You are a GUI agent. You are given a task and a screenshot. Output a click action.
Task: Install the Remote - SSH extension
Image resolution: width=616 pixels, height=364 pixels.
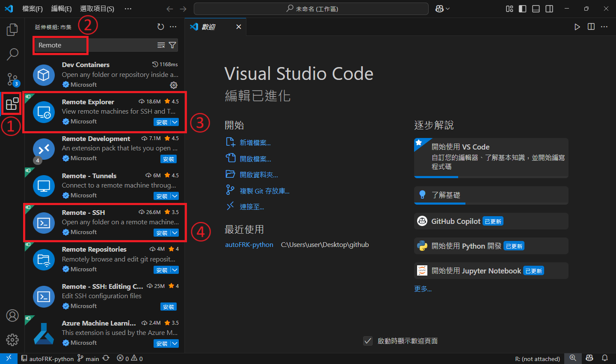[x=162, y=233]
